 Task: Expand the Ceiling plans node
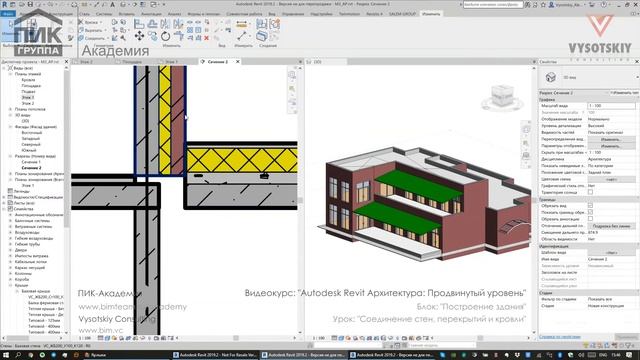[x=11, y=109]
